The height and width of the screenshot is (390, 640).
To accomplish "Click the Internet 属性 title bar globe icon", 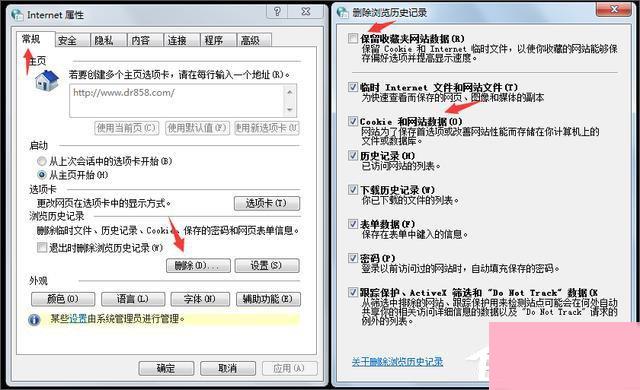I will coord(17,15).
